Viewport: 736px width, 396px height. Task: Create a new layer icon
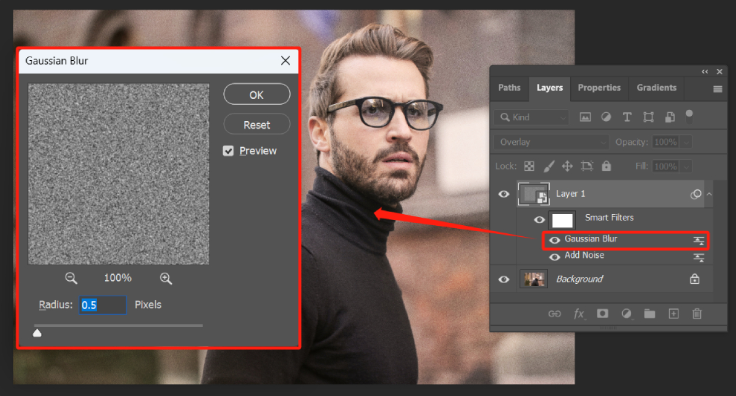pyautogui.click(x=674, y=314)
